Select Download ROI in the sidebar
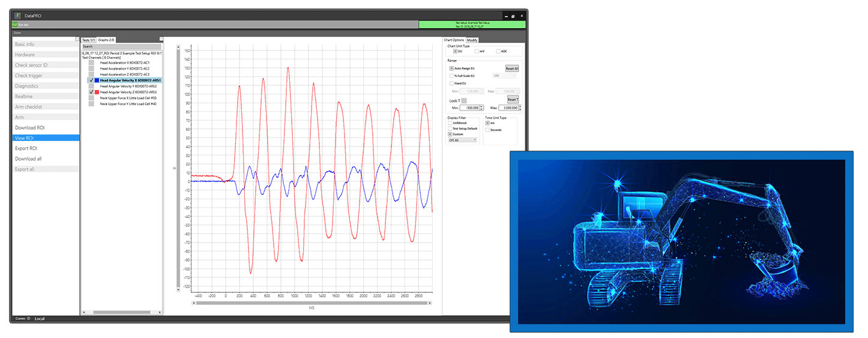868x338 pixels. point(30,128)
